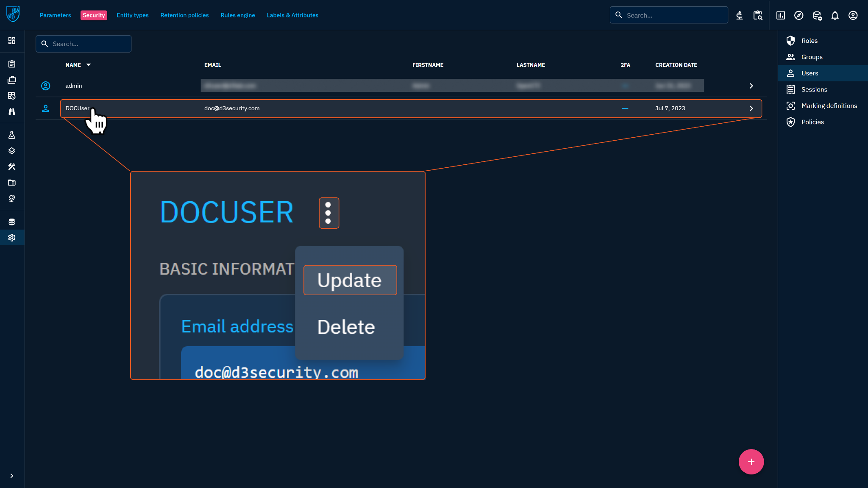868x488 pixels.
Task: Select the Update option in the popup menu
Action: click(x=350, y=280)
